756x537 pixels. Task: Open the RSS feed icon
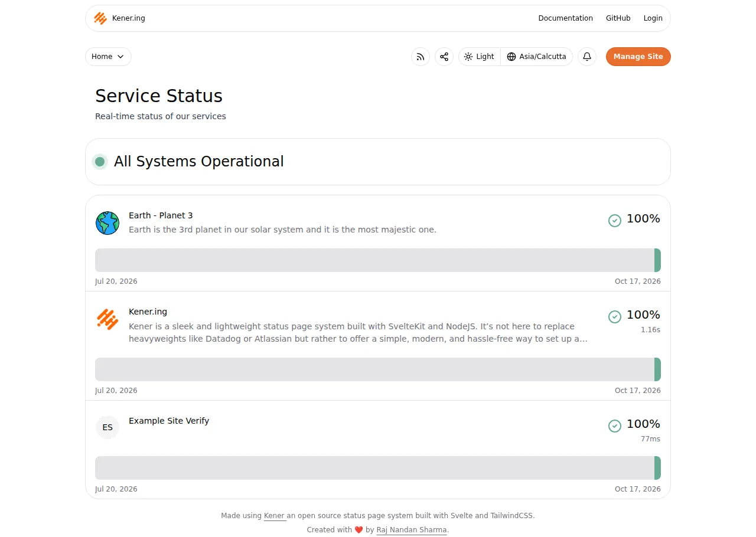pos(421,57)
